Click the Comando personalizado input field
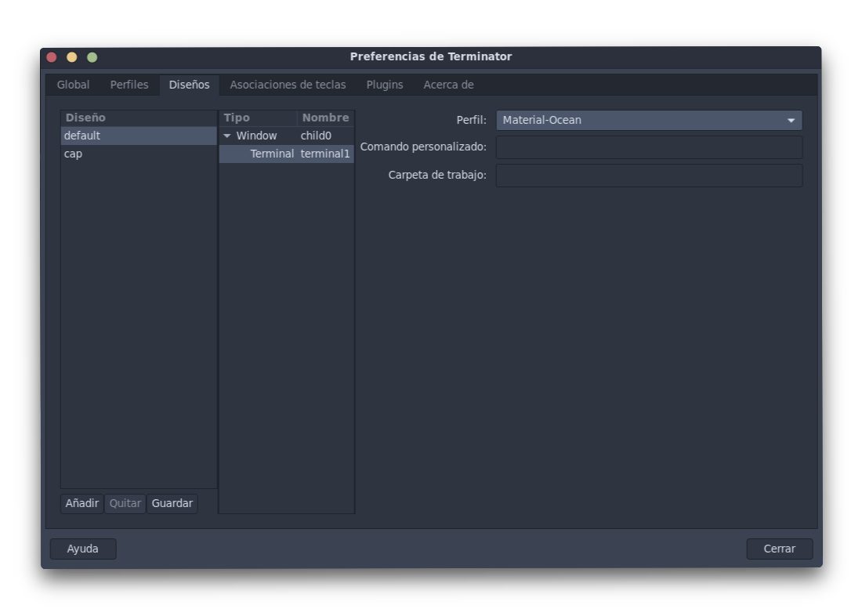862x616 pixels. 649,147
